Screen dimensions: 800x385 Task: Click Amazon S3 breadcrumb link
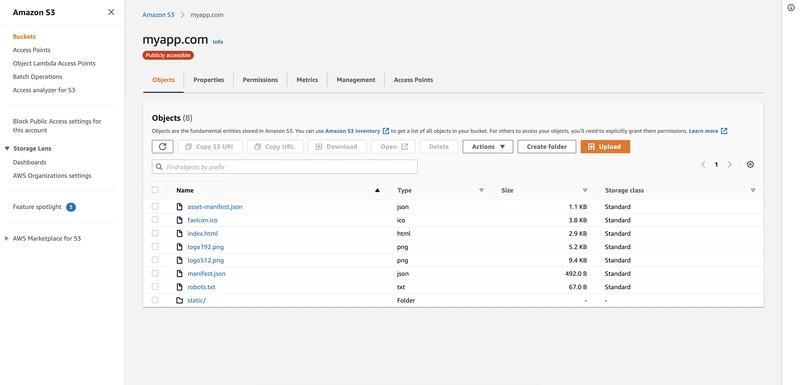pos(158,15)
